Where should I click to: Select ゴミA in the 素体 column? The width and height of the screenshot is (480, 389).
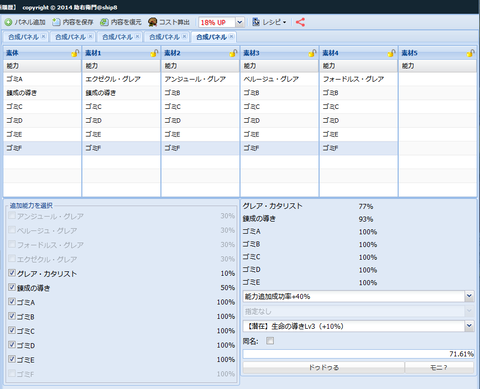pos(42,79)
